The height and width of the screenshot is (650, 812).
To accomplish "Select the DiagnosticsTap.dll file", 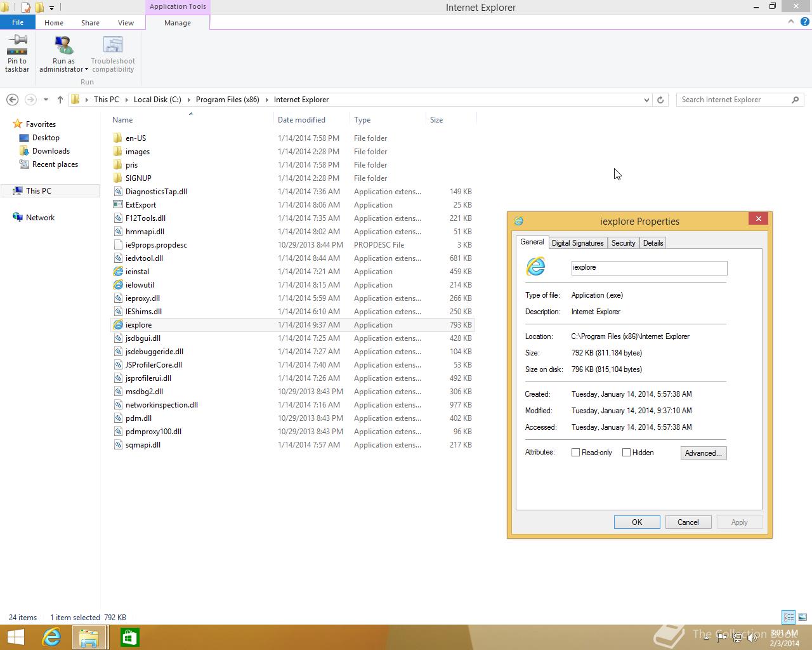I will (292, 192).
